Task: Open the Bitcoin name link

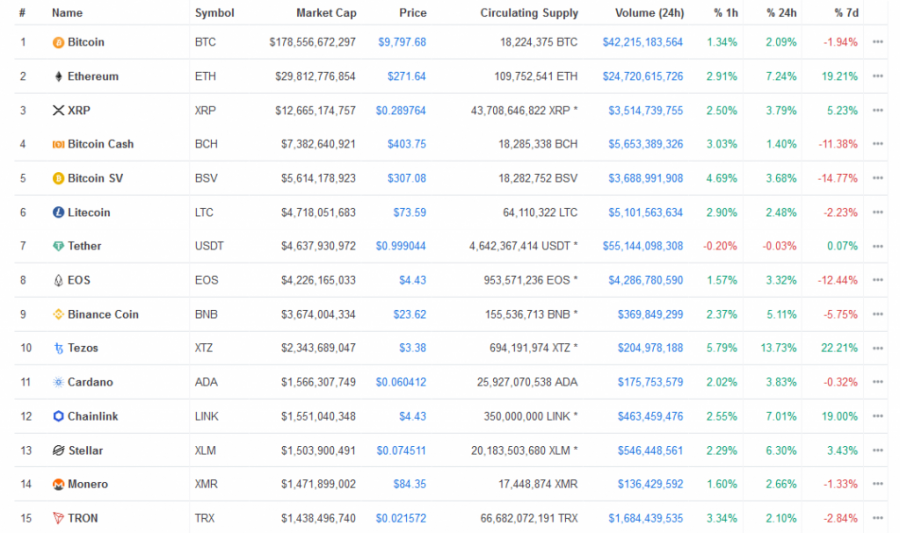Action: click(x=86, y=42)
